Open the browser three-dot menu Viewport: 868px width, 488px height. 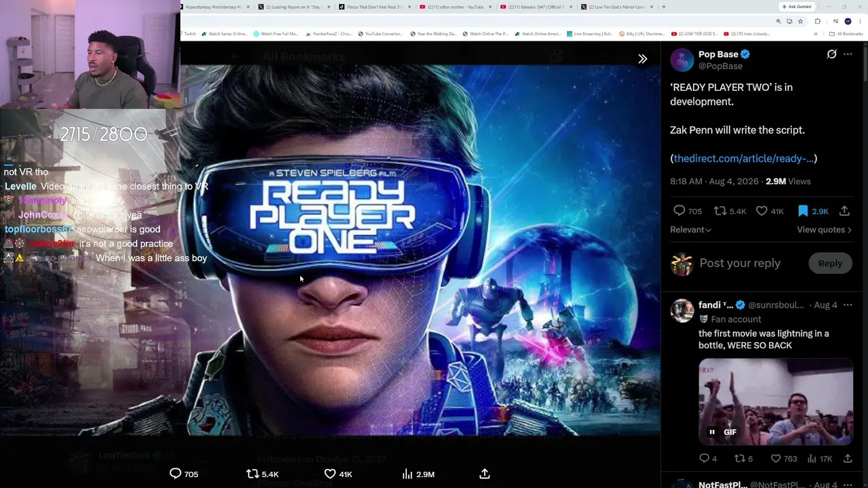pos(860,21)
